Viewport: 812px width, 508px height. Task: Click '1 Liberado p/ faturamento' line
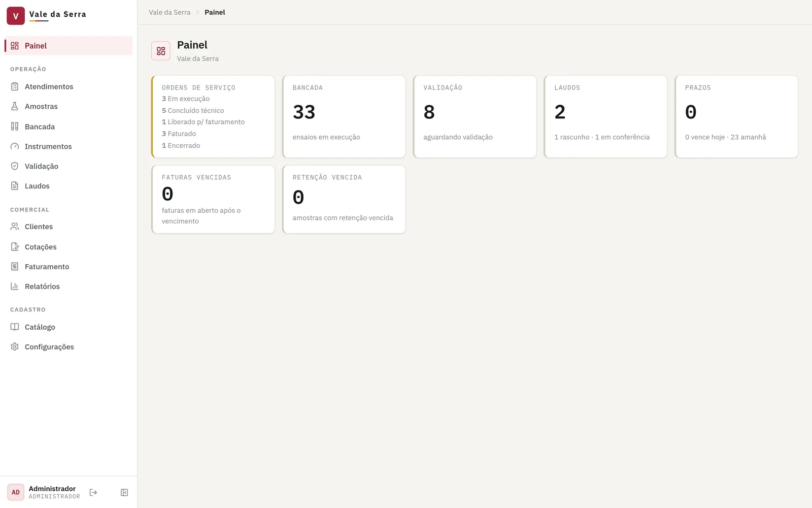tap(203, 122)
